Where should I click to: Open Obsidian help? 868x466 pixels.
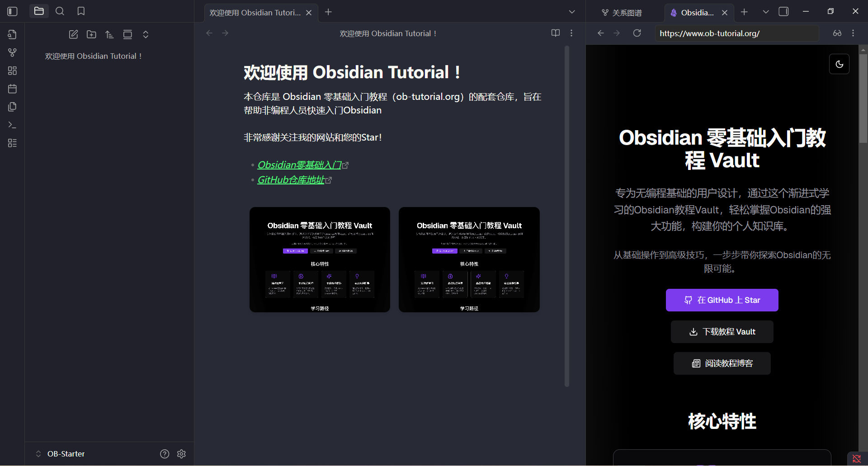tap(165, 454)
